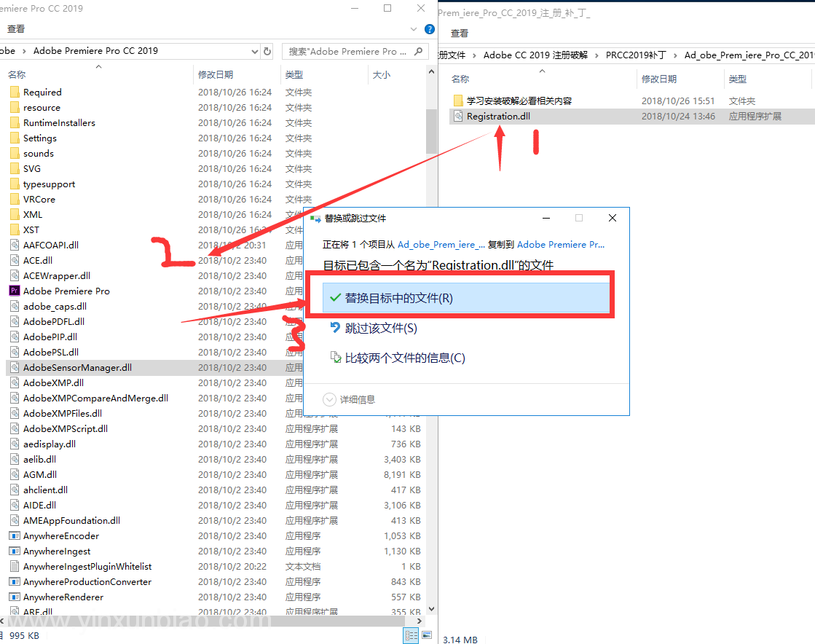Switch to details view icon in status bar
The image size is (815, 644).
coord(411,635)
